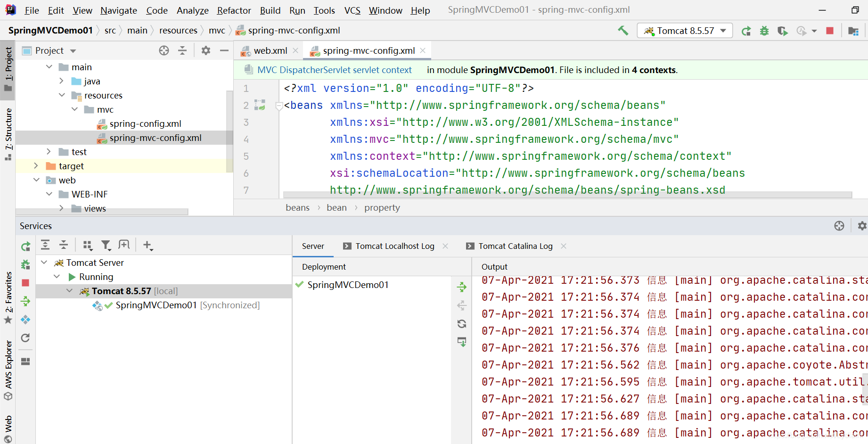Add service with plus icon
Image resolution: width=868 pixels, height=444 pixels.
(147, 245)
